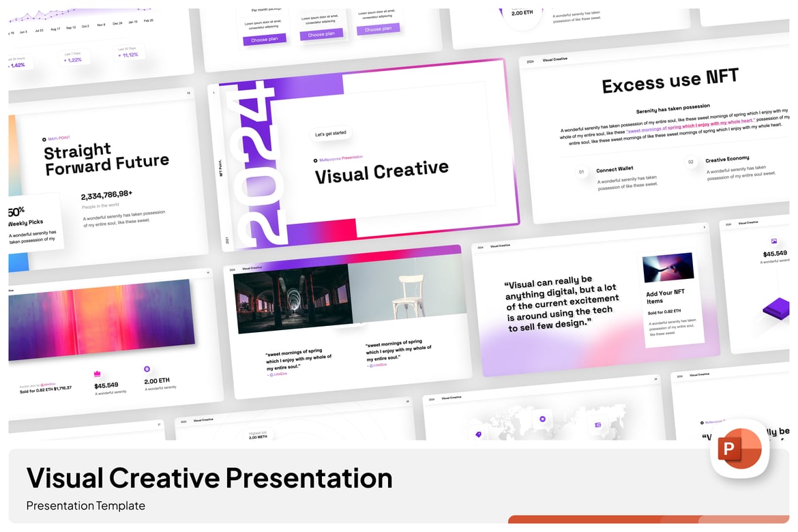
Task: Click the heart pin on the world map
Action: pos(542,419)
